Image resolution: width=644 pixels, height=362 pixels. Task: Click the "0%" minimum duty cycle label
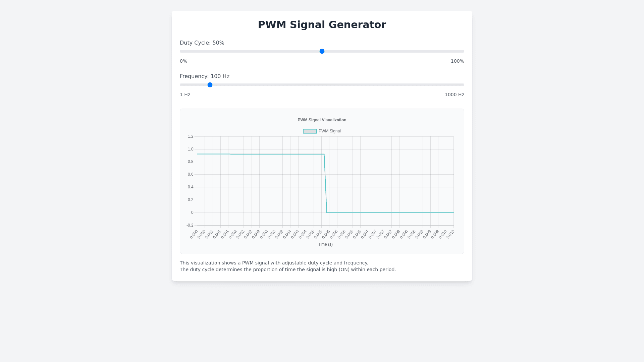(183, 61)
